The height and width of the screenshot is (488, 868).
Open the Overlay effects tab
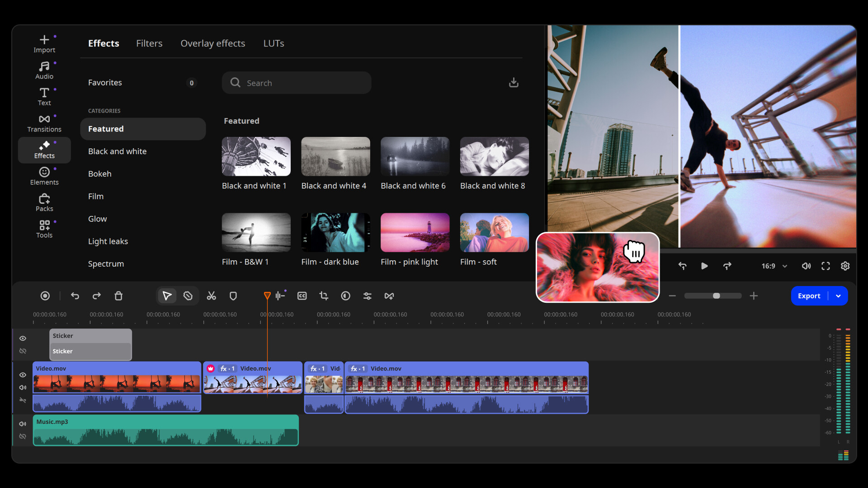(213, 43)
